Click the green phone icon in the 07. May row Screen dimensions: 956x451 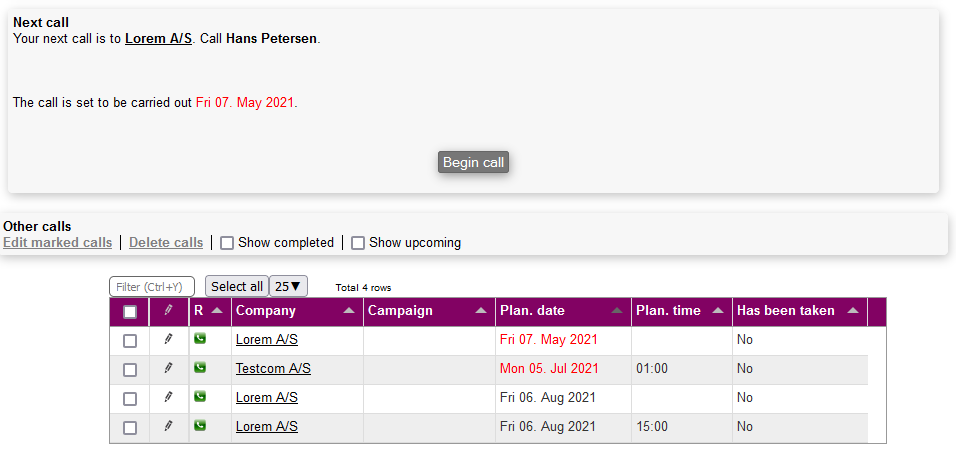(x=200, y=339)
